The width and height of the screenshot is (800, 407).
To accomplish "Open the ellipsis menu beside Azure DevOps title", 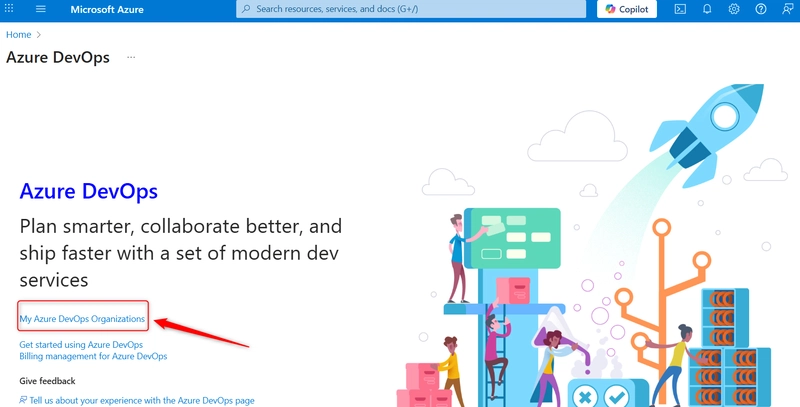I will 131,57.
